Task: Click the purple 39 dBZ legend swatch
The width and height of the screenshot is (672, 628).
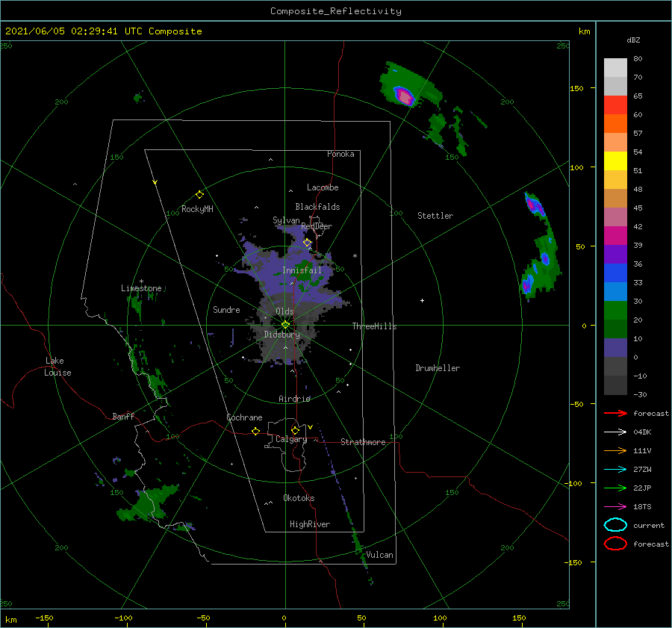Action: [615, 254]
